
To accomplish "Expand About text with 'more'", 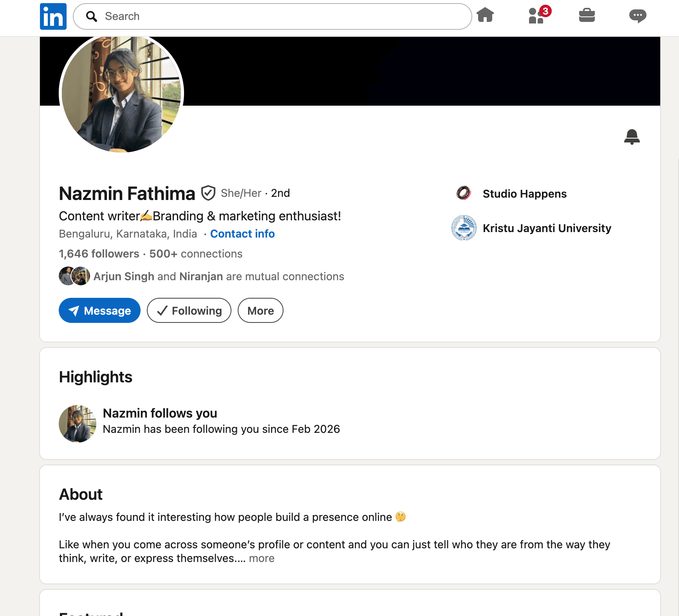I will [262, 558].
